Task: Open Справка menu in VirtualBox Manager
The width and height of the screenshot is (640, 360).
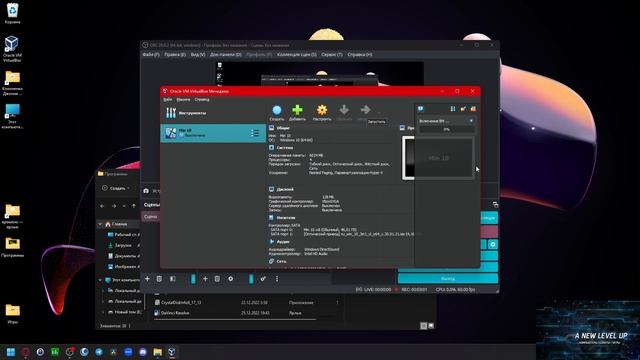Action: (x=202, y=100)
